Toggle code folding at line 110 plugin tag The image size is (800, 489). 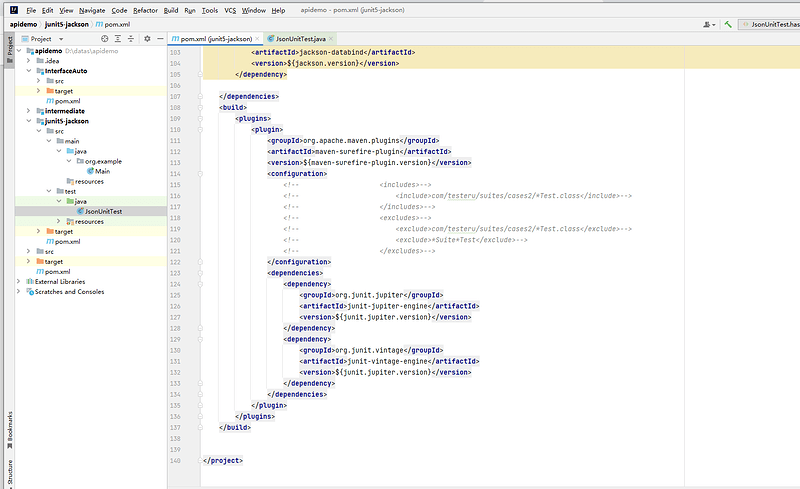click(200, 130)
